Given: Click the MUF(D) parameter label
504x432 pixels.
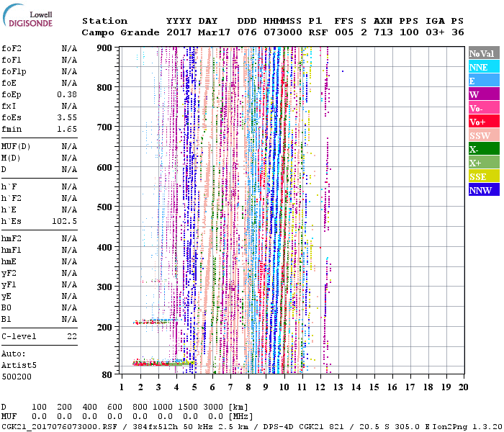Looking at the screenshot, I should 16,147.
